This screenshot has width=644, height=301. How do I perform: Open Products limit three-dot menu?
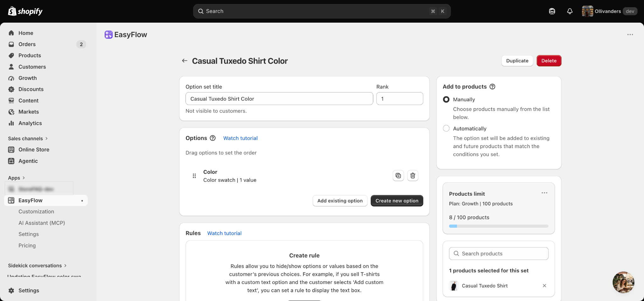pyautogui.click(x=544, y=193)
